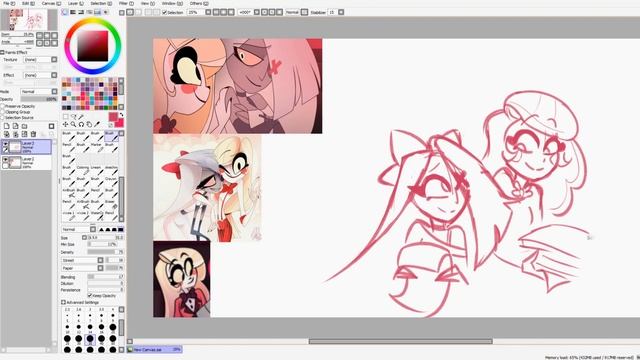Select the Move tool
This screenshot has width=640, height=360.
[x=65, y=124]
